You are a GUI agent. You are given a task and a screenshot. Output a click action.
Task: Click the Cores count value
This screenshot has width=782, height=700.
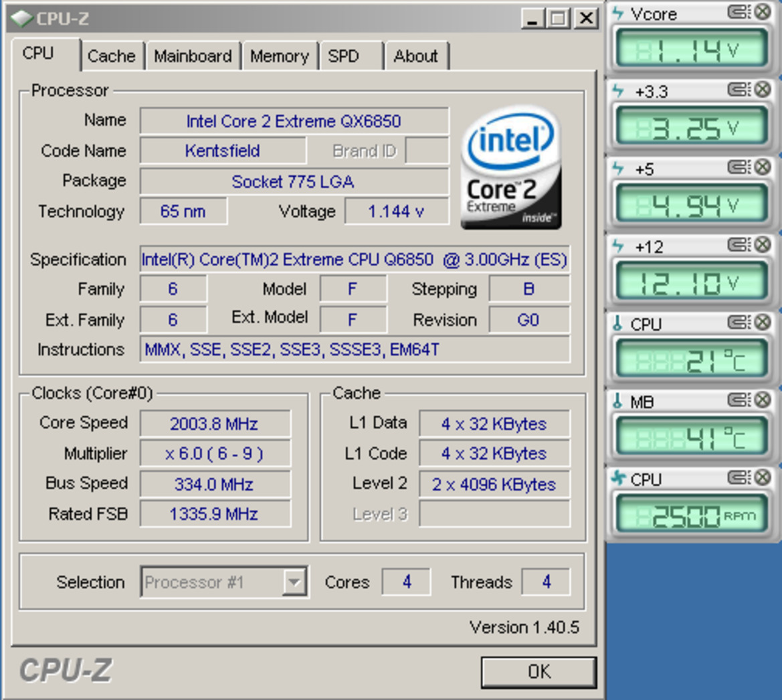coord(407,582)
